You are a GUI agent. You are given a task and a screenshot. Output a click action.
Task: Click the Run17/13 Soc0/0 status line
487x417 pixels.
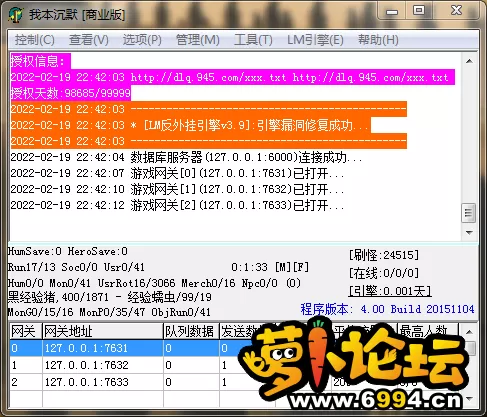(x=76, y=267)
